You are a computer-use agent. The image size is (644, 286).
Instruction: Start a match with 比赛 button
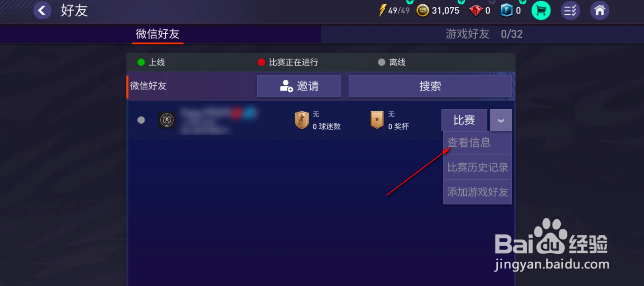click(x=464, y=120)
